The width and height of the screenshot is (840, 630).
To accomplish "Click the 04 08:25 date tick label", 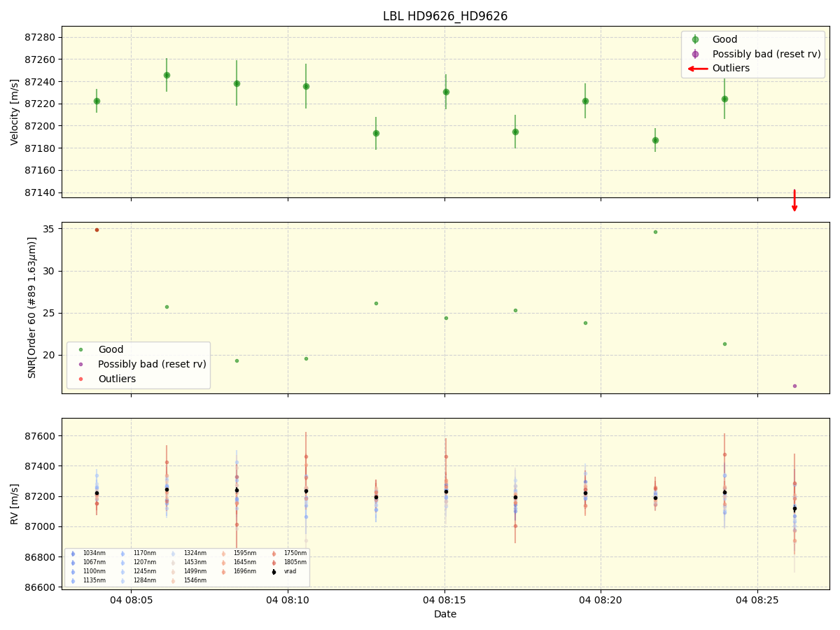I will (x=757, y=600).
